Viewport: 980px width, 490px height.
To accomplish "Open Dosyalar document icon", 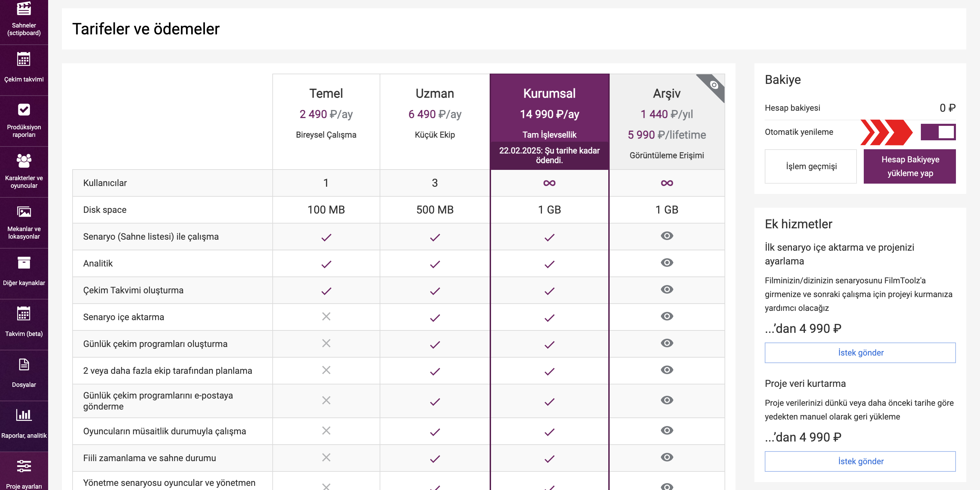I will [x=24, y=364].
